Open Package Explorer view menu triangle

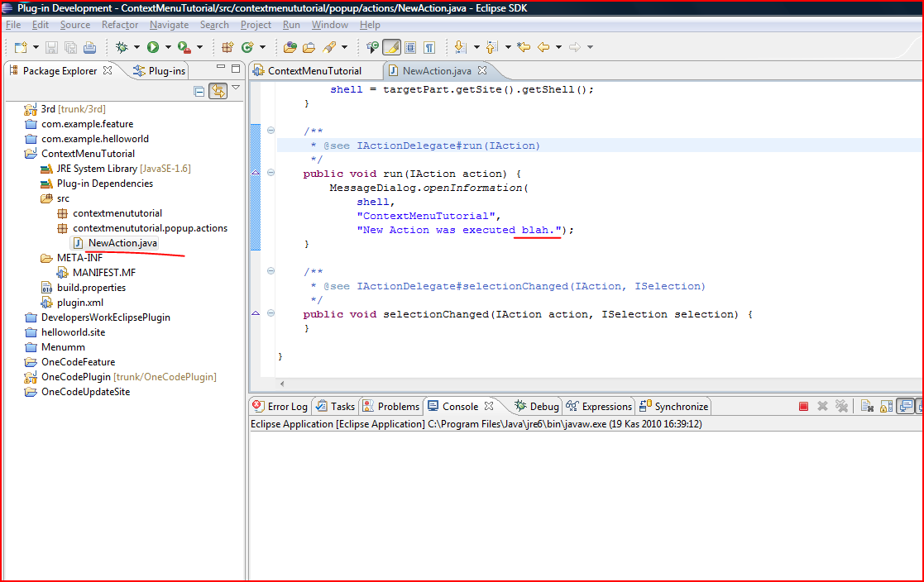236,88
